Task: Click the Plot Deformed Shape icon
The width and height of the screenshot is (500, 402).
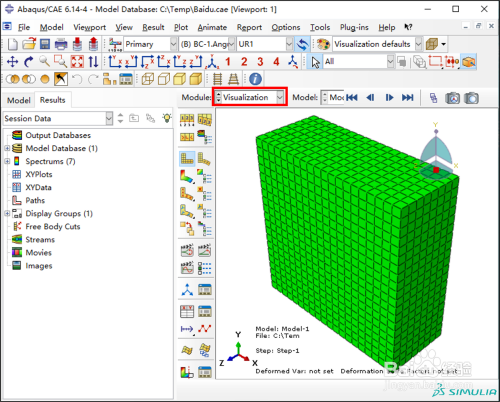Action: coord(204,159)
